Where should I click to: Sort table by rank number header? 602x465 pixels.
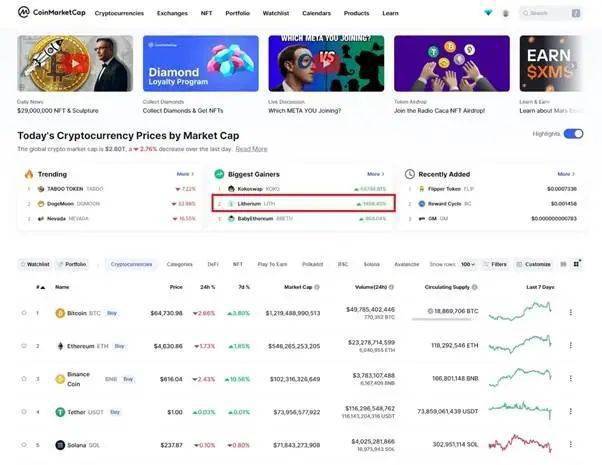point(40,287)
